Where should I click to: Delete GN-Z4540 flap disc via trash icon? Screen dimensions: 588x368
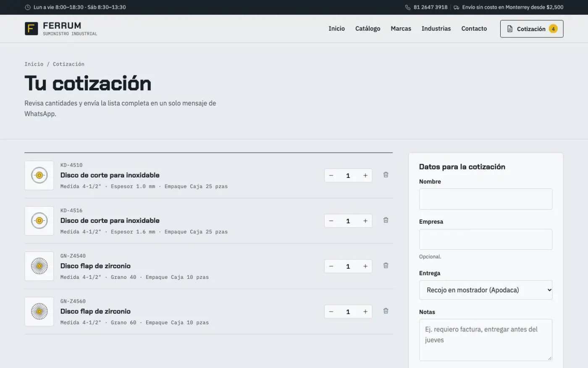tap(386, 265)
